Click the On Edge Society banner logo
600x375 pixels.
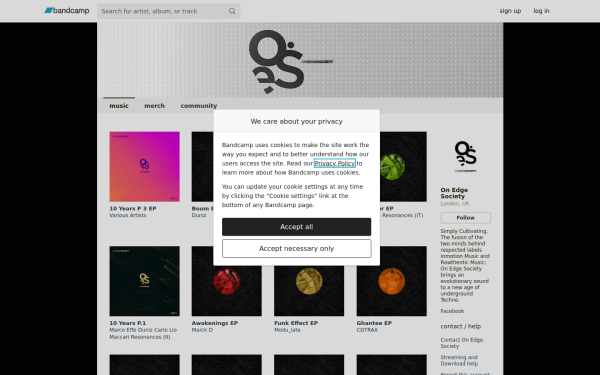291,61
